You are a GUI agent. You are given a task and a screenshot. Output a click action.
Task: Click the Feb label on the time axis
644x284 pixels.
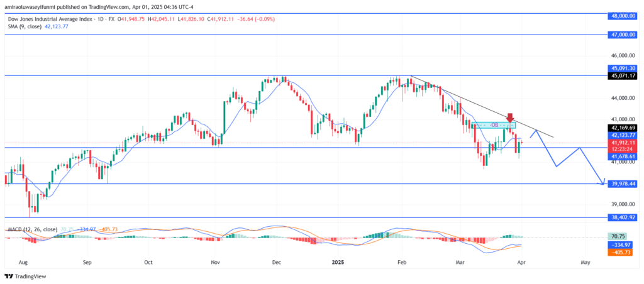point(402,262)
